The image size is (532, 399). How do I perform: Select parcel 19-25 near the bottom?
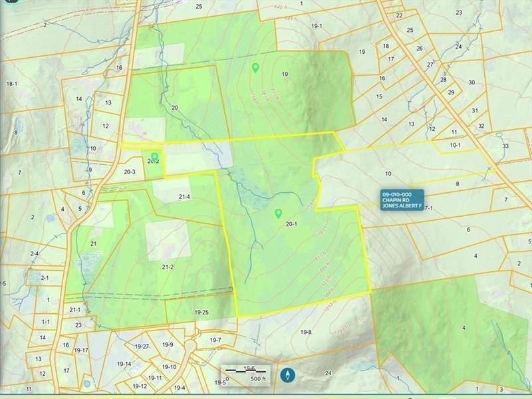pyautogui.click(x=202, y=312)
